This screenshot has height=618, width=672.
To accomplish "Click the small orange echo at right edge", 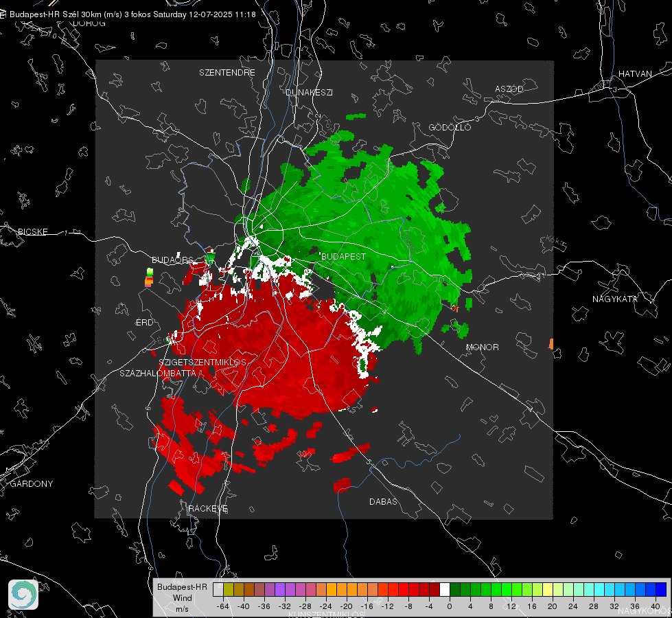I will (x=551, y=343).
